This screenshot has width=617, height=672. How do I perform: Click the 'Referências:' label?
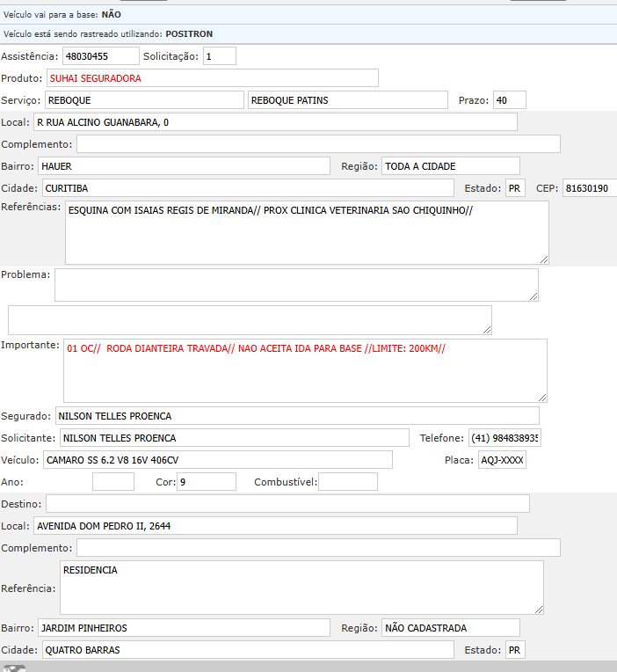coord(31,207)
